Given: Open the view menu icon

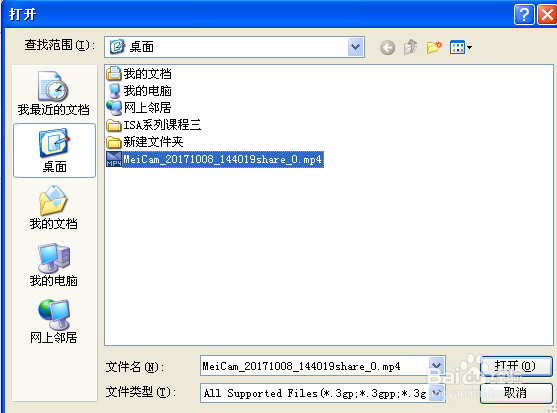Looking at the screenshot, I should click(x=461, y=47).
